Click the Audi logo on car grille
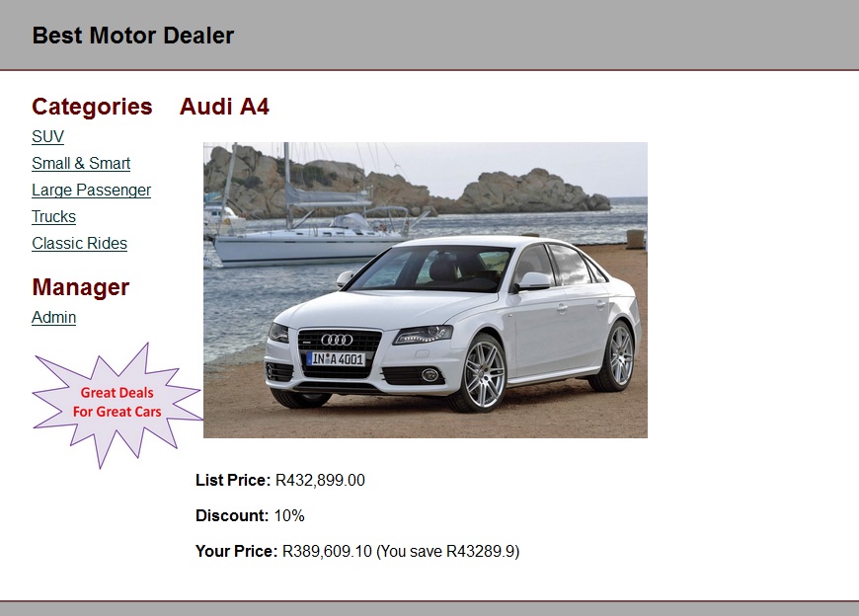The image size is (859, 616). pos(337,340)
